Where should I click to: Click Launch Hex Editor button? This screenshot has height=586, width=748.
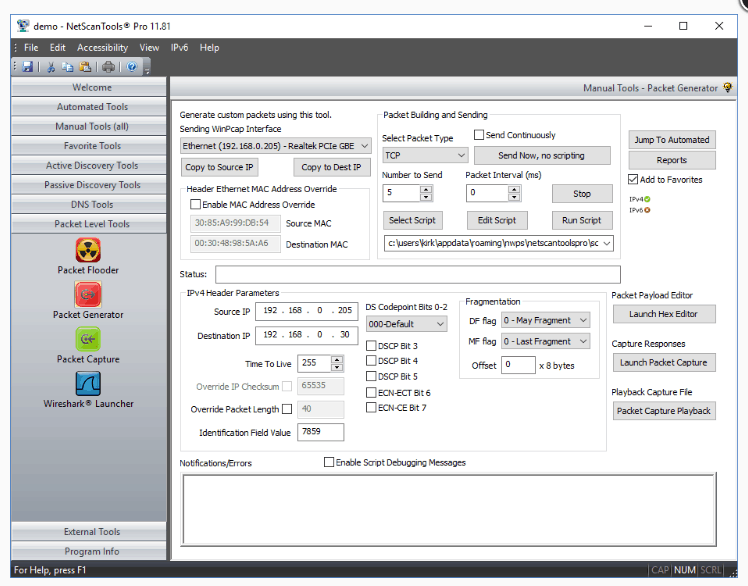[x=664, y=314]
